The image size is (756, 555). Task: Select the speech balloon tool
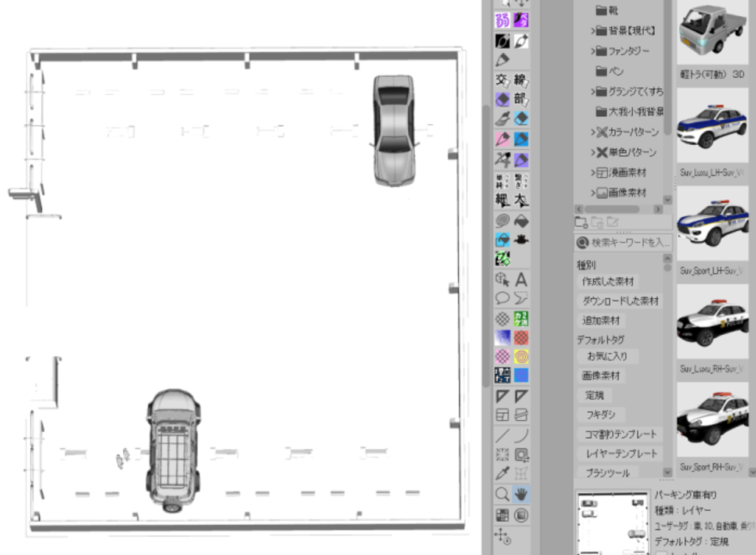(x=502, y=299)
